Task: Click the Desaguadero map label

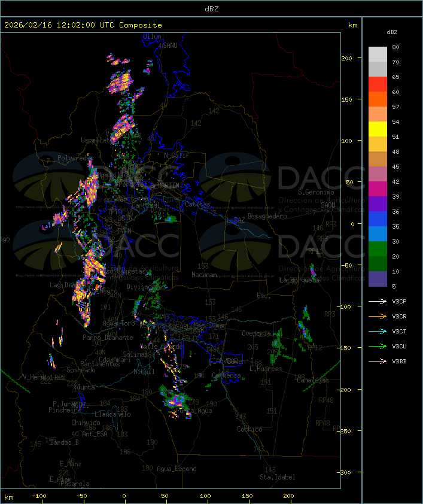Action: coord(267,216)
